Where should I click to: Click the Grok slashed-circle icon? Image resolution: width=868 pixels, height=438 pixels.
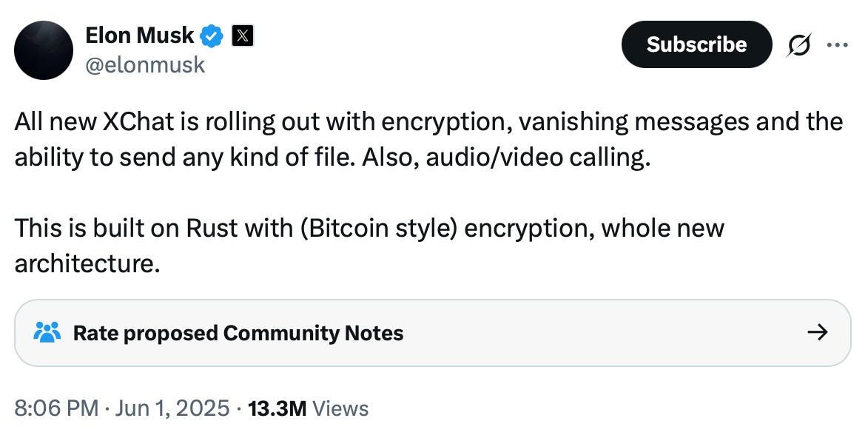point(799,45)
